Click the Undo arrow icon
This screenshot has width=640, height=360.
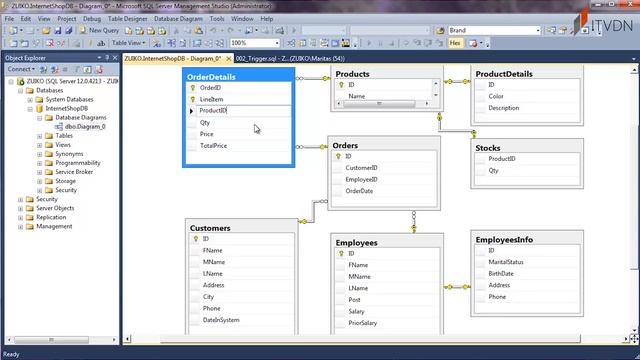coord(213,31)
